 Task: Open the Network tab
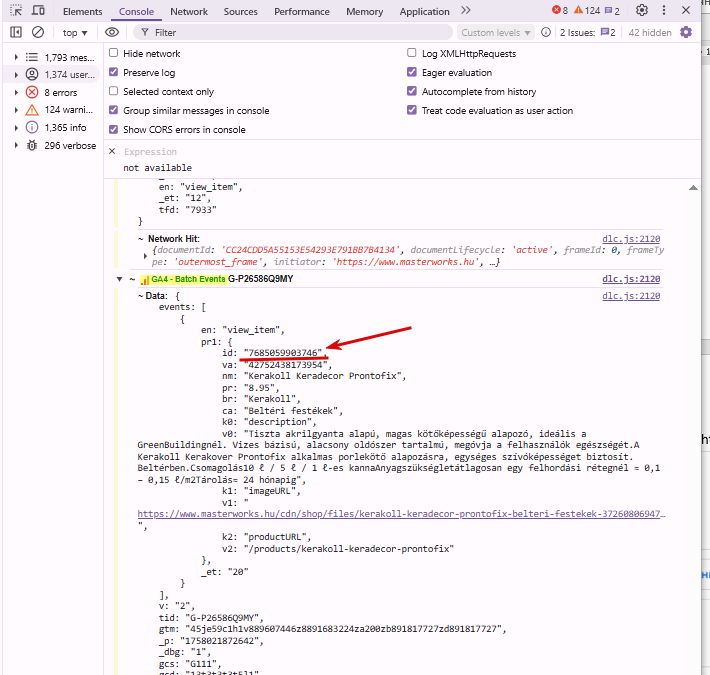[189, 11]
